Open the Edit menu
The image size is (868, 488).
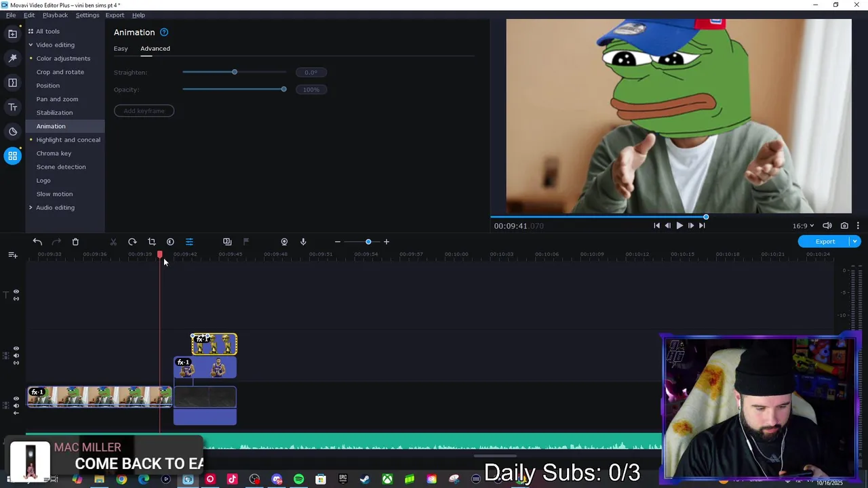click(x=29, y=15)
